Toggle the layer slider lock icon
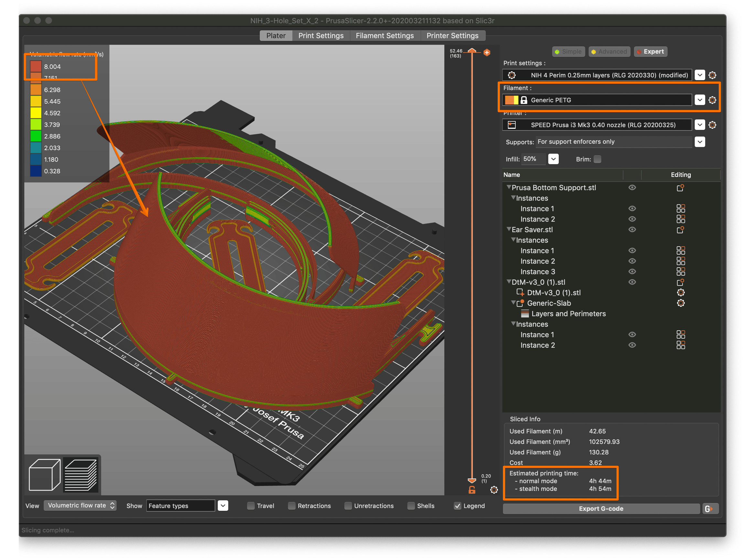The height and width of the screenshot is (560, 745). tap(472, 490)
